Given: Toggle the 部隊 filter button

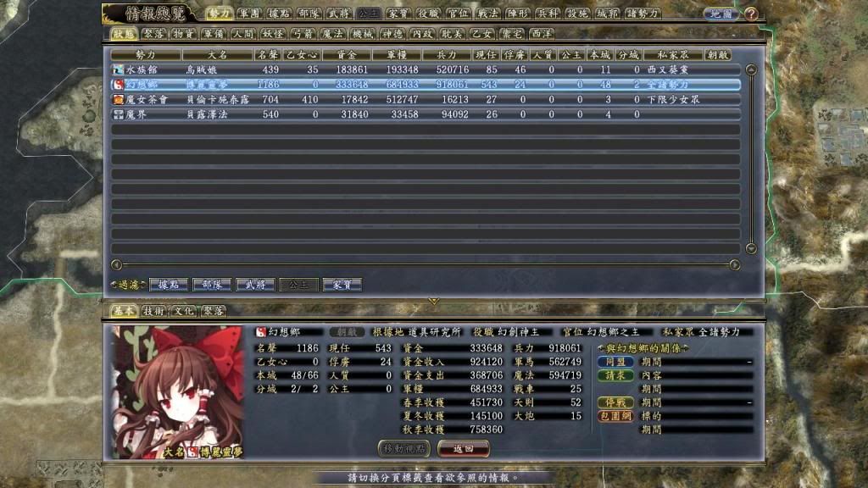Looking at the screenshot, I should tap(212, 285).
